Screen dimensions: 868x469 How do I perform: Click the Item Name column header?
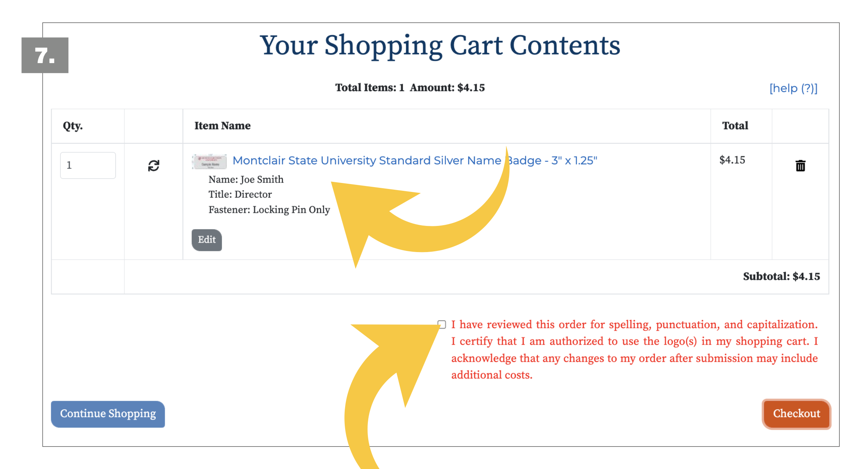point(222,126)
